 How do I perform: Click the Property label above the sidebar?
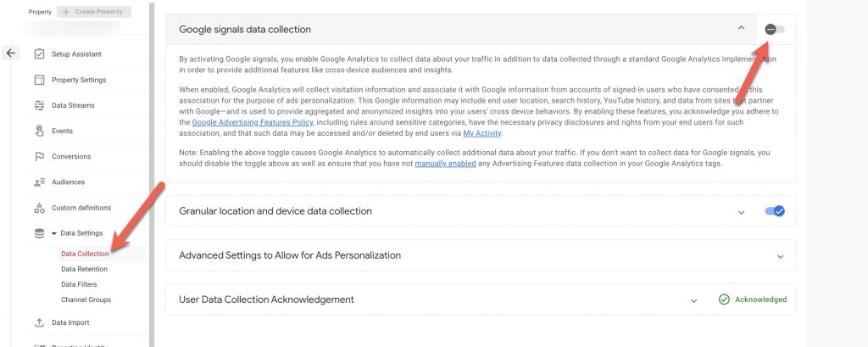click(41, 12)
